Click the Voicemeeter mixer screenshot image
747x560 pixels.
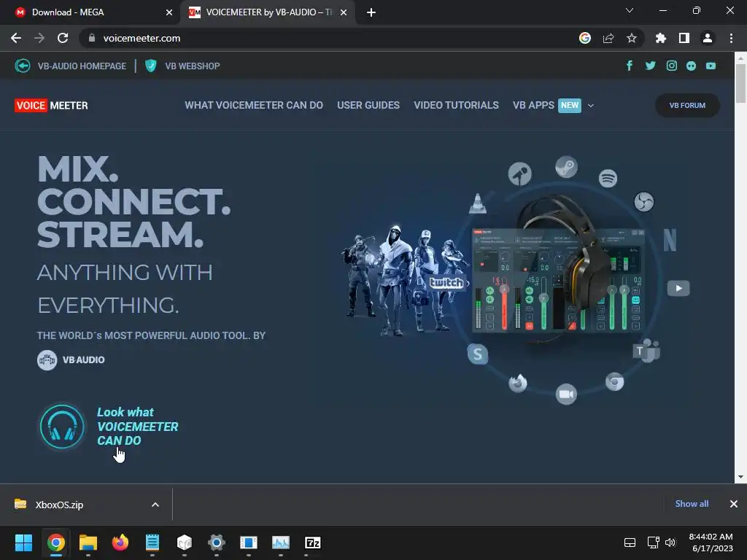(557, 281)
